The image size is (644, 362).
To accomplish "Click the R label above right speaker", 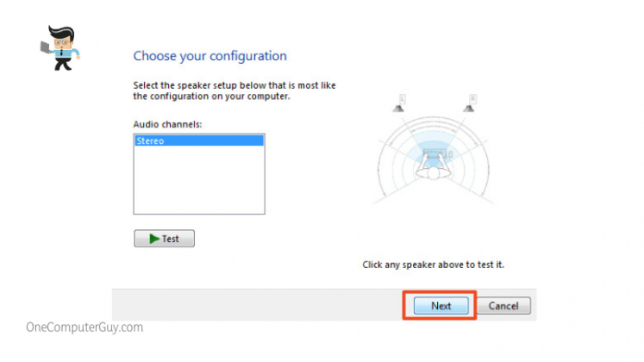I will pos(472,97).
